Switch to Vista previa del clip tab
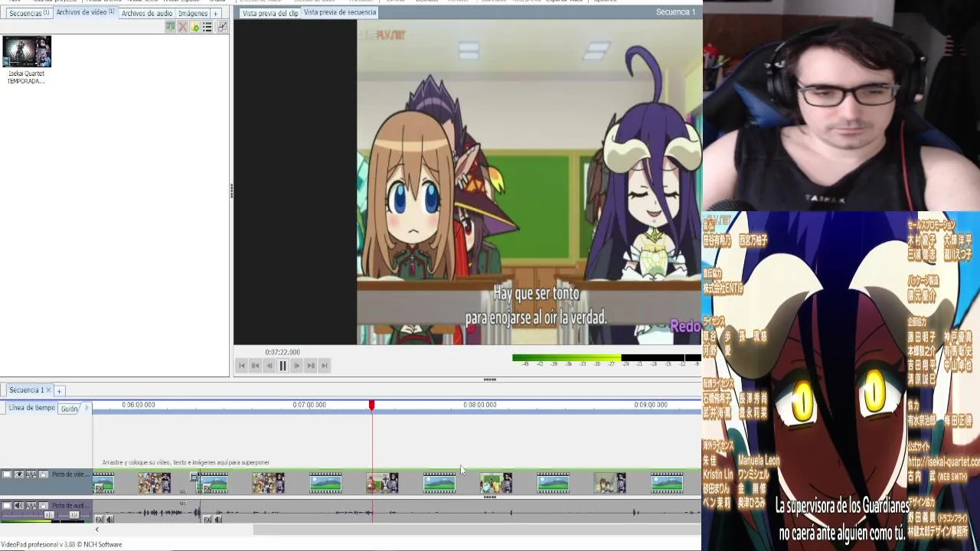 click(x=269, y=13)
